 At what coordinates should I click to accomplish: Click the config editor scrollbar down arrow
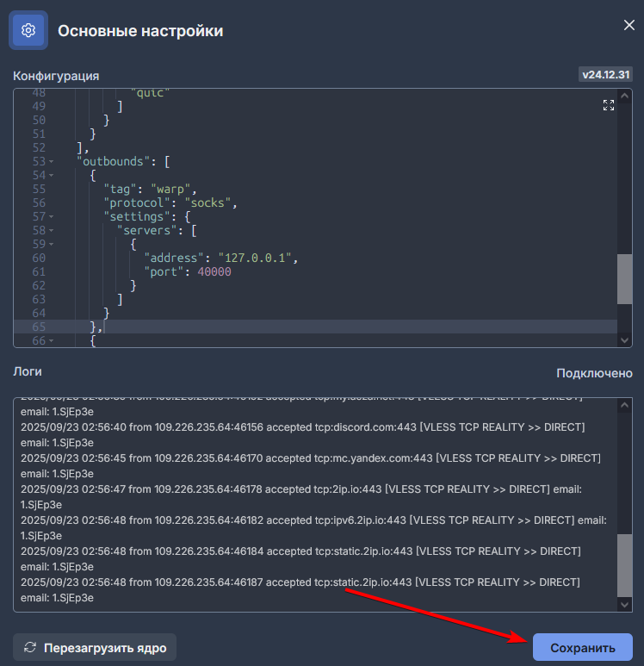[625, 340]
